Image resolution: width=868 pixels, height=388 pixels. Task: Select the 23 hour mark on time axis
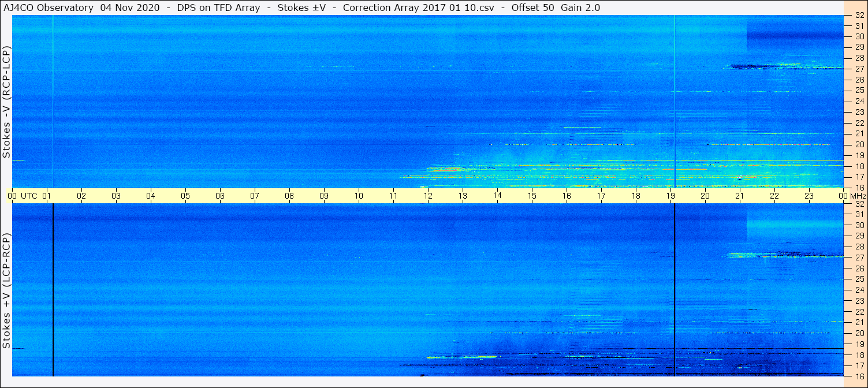coord(810,196)
